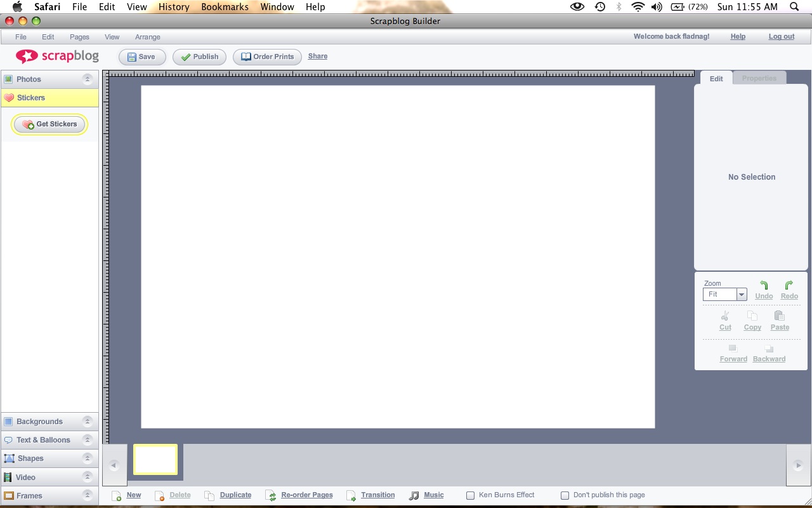
Task: Switch to the Properties tab
Action: (759, 78)
